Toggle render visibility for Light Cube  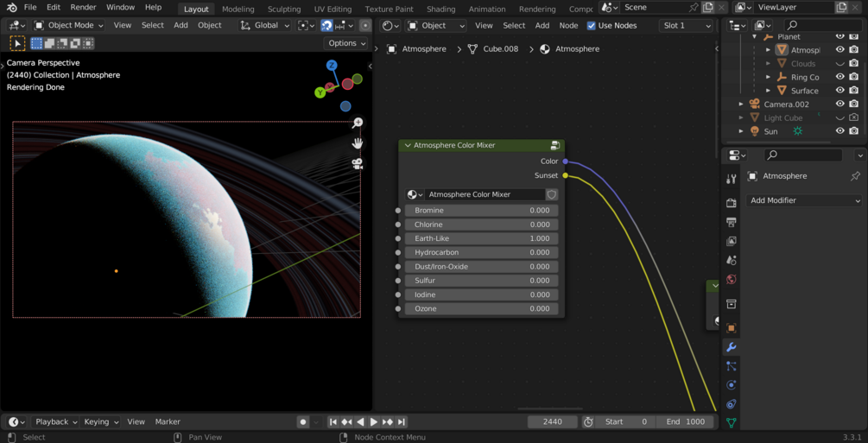854,117
